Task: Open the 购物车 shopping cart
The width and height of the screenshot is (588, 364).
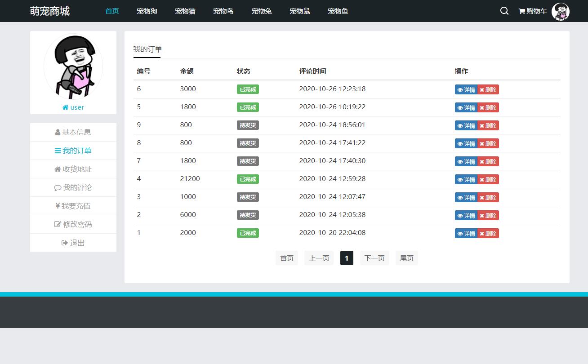Action: coord(533,11)
